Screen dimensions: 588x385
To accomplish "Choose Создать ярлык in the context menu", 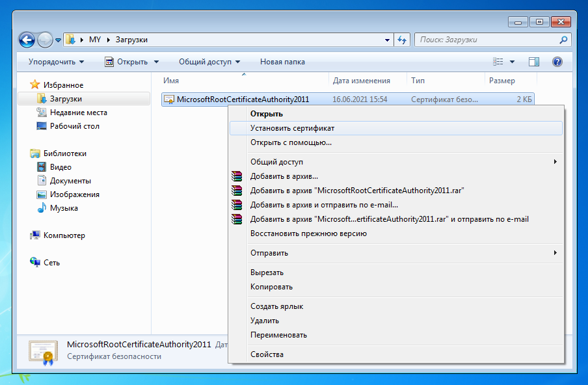I will (x=395, y=306).
